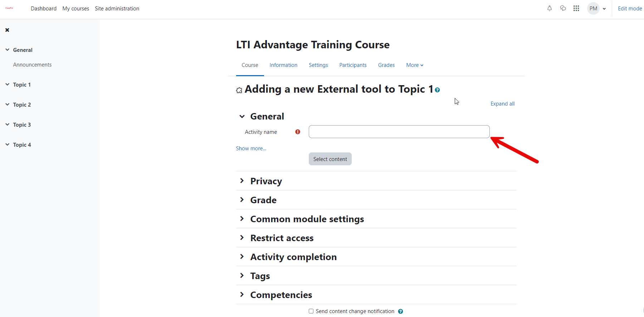
Task: Click the site logo in the top bar
Action: click(x=9, y=8)
